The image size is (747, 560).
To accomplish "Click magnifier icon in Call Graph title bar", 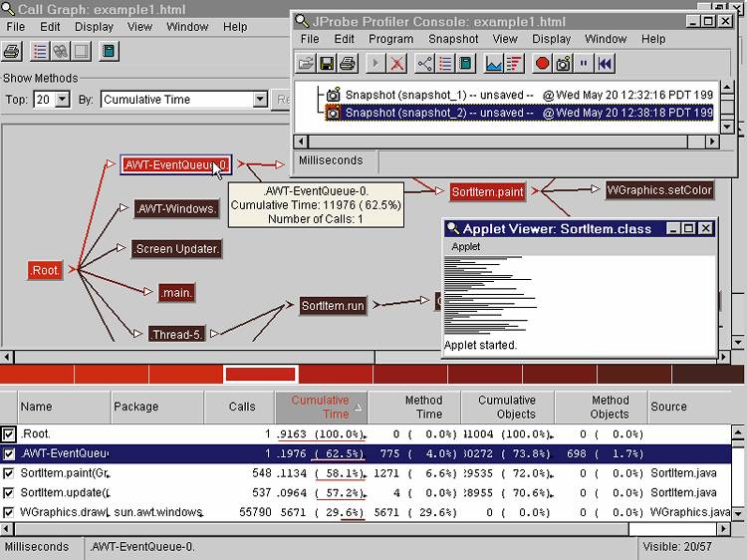I will 8,8.
